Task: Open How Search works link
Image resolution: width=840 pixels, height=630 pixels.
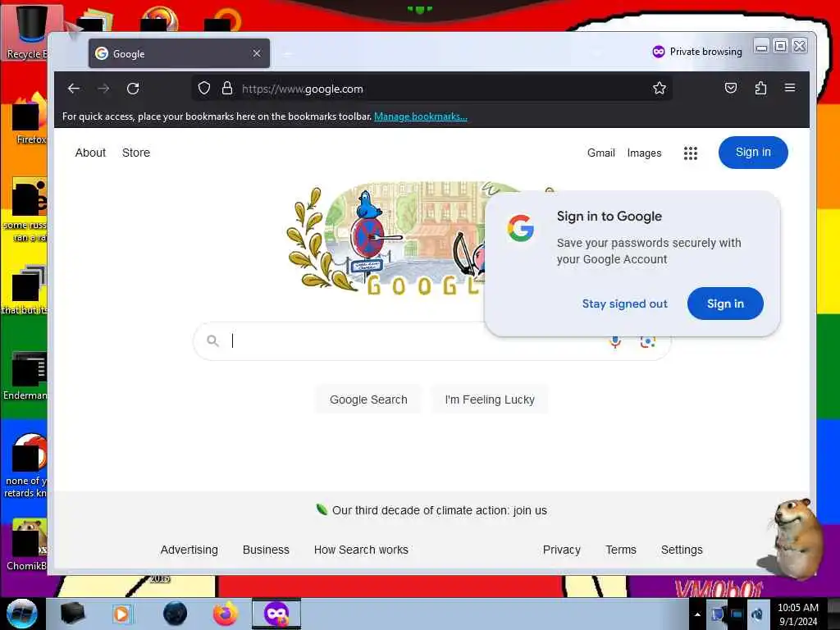Action: (x=361, y=550)
